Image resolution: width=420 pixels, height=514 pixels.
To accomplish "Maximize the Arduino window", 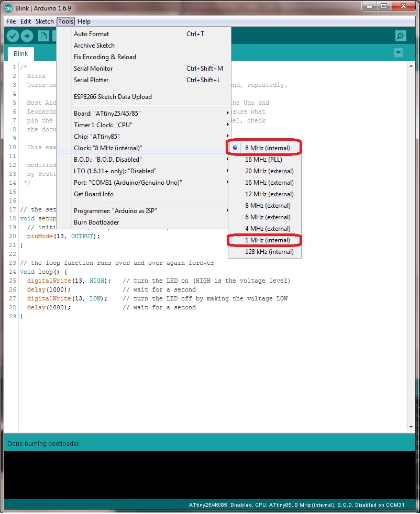I will tap(384, 6).
